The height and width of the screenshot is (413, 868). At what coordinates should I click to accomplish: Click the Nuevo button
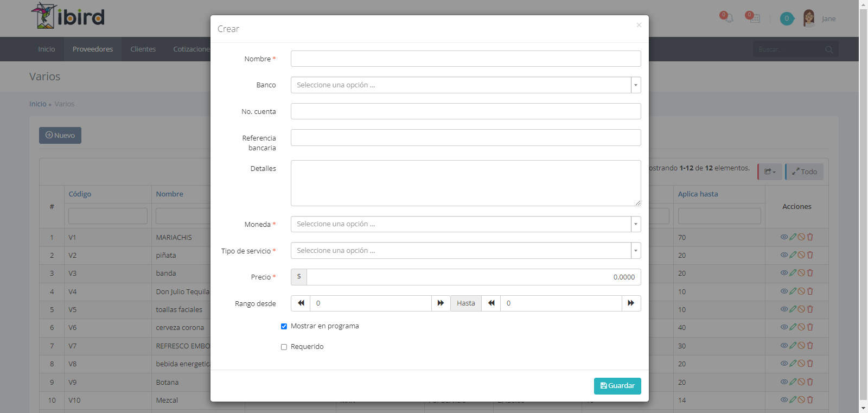[x=60, y=136]
